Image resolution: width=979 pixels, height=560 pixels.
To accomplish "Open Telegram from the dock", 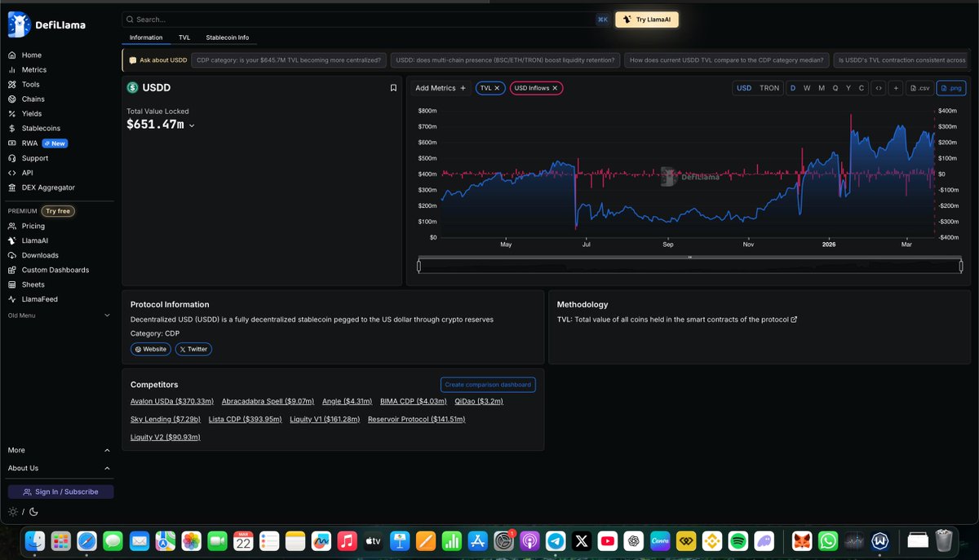I will pyautogui.click(x=556, y=540).
